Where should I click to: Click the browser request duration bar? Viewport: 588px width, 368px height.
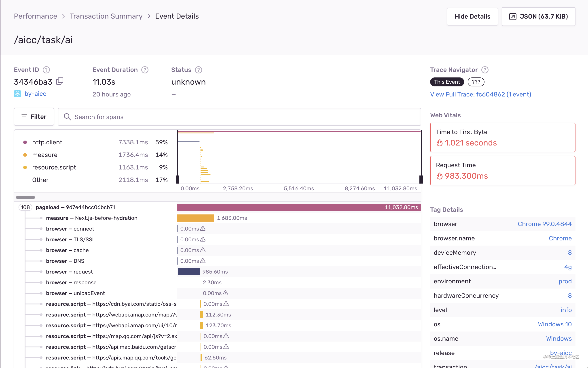189,272
